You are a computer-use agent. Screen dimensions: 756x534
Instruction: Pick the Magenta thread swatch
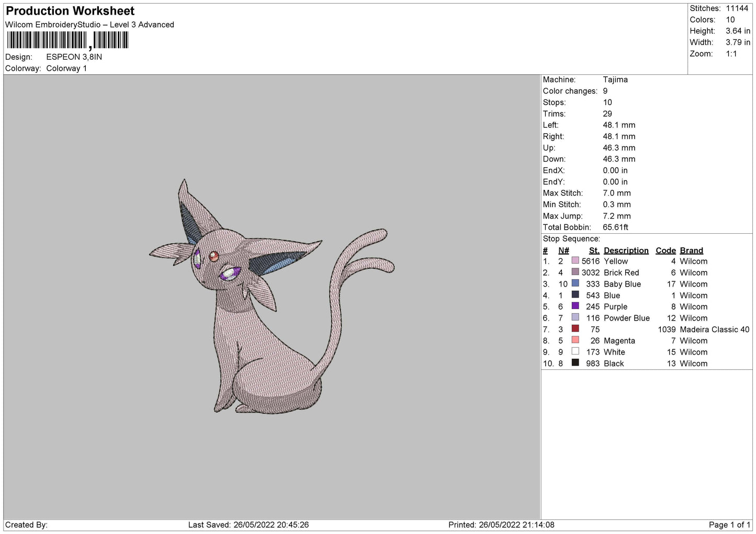tap(576, 340)
